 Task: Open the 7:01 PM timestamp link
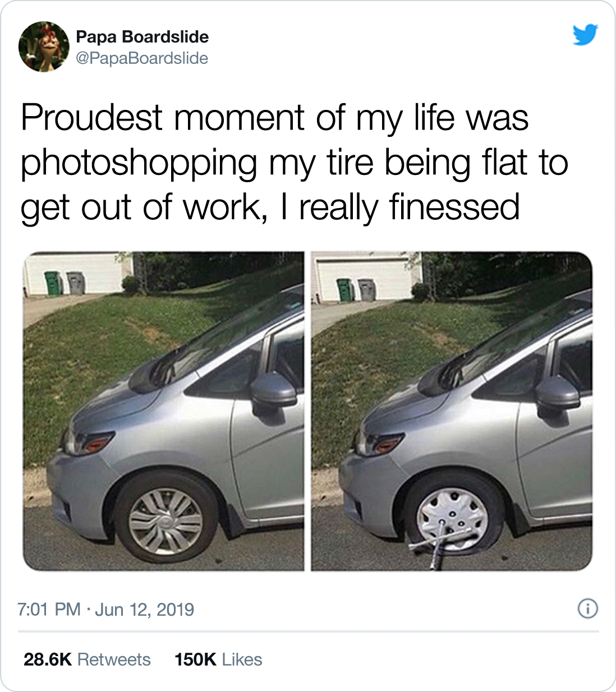point(49,610)
